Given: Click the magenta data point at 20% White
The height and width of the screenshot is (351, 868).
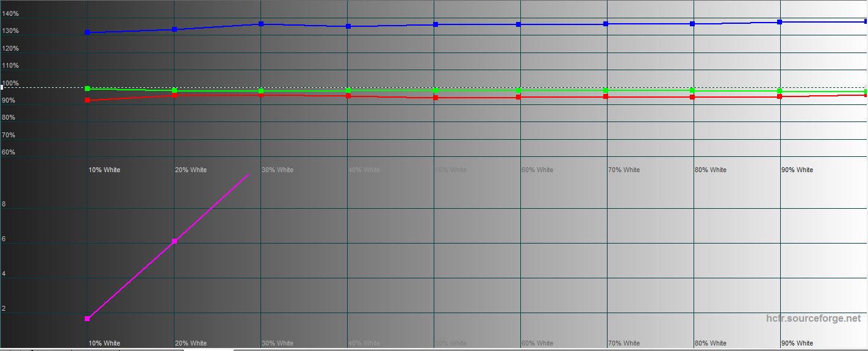Looking at the screenshot, I should [174, 241].
